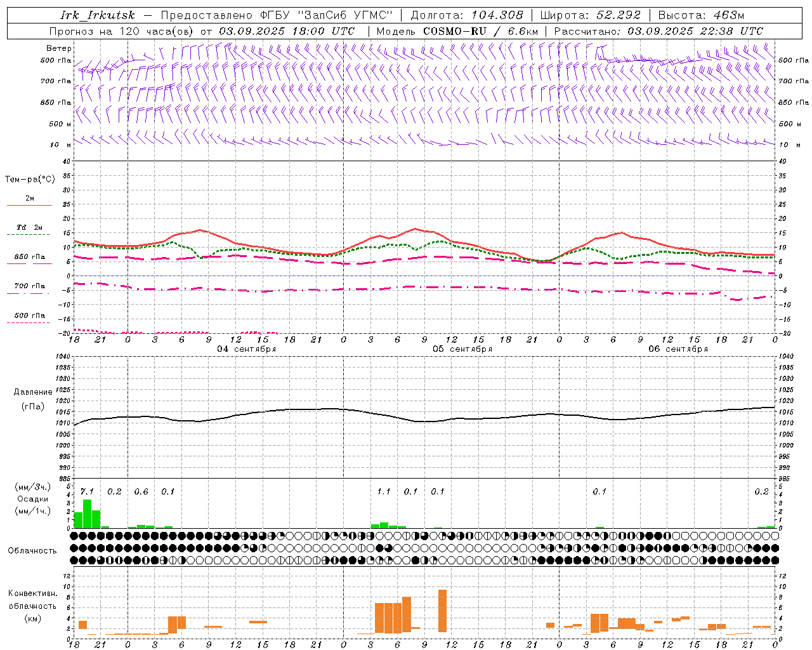The image size is (812, 650).
Task: Click the (мм/3ч.) precipitation unit label
Action: [x=33, y=487]
